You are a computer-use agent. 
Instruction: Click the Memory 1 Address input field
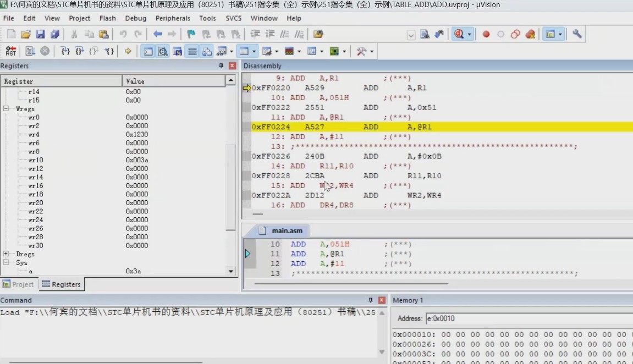point(528,318)
